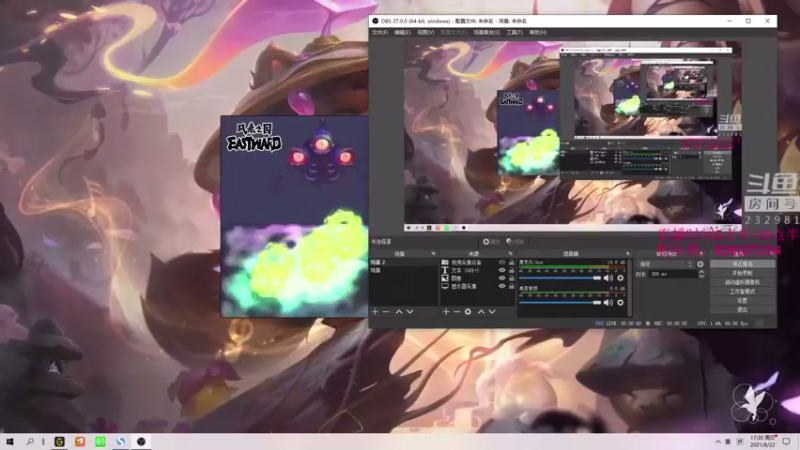Toggle the lock on 图像 source
Image resolution: width=800 pixels, height=450 pixels.
pos(511,279)
